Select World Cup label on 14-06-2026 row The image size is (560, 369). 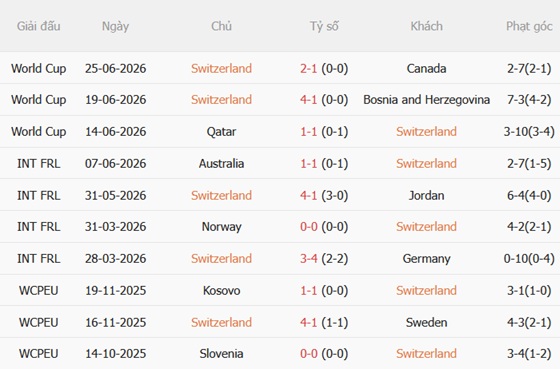[39, 131]
